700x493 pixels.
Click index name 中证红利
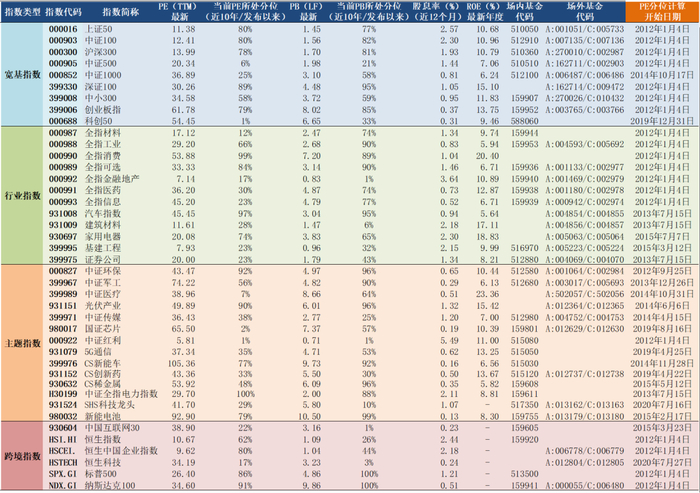(x=103, y=340)
